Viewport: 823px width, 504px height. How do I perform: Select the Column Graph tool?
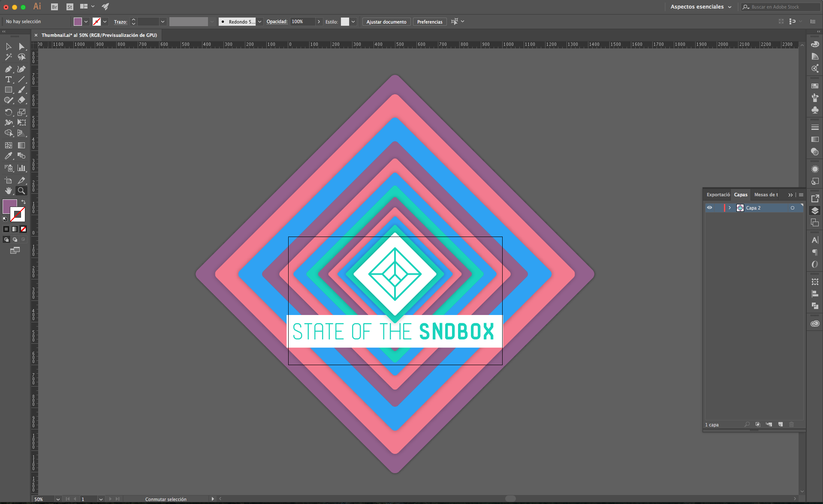21,168
